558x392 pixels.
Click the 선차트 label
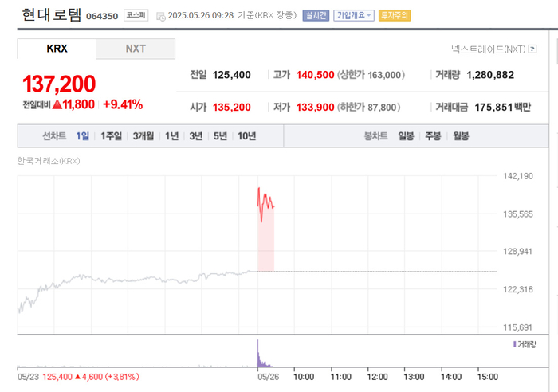point(54,136)
